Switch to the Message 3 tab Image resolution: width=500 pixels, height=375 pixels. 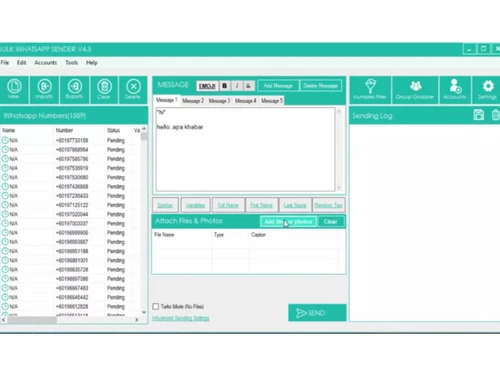(x=219, y=101)
